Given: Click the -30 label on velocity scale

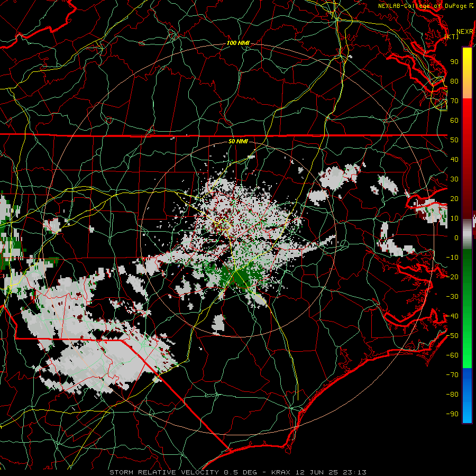Looking at the screenshot, I should point(452,297).
